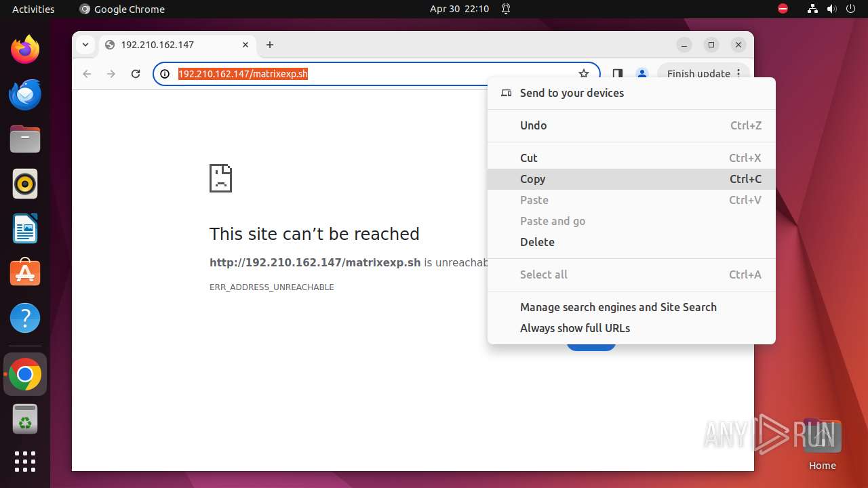Click the 'This site can't be reached' heading
Viewport: 868px width, 488px height.
tap(315, 234)
